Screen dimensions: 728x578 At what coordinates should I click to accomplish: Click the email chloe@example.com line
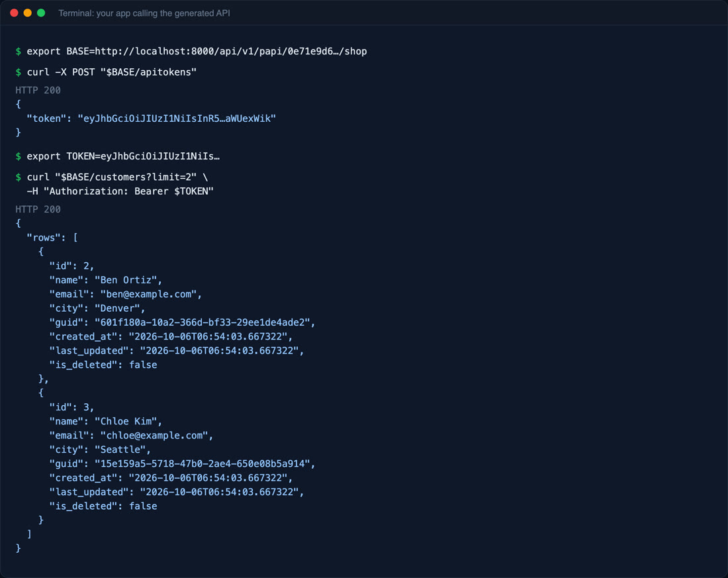click(x=132, y=436)
